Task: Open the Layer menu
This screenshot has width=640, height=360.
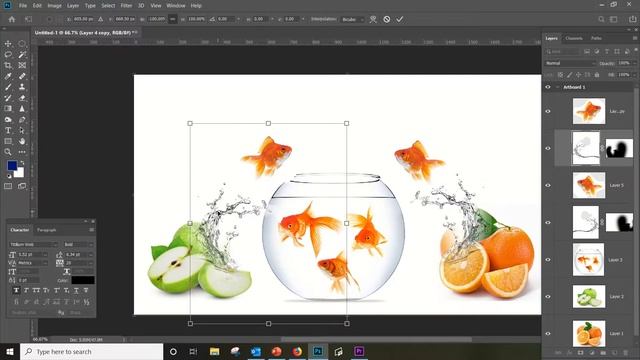Action: coord(73,6)
